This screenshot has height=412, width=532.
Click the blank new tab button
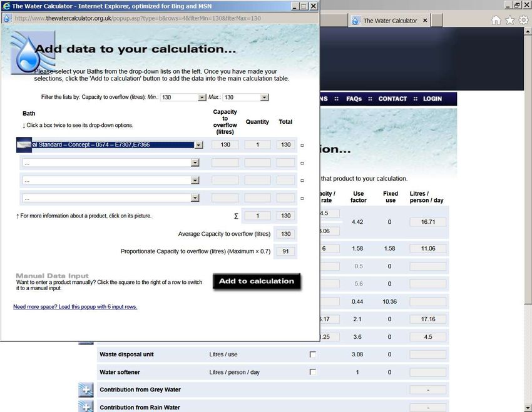437,21
